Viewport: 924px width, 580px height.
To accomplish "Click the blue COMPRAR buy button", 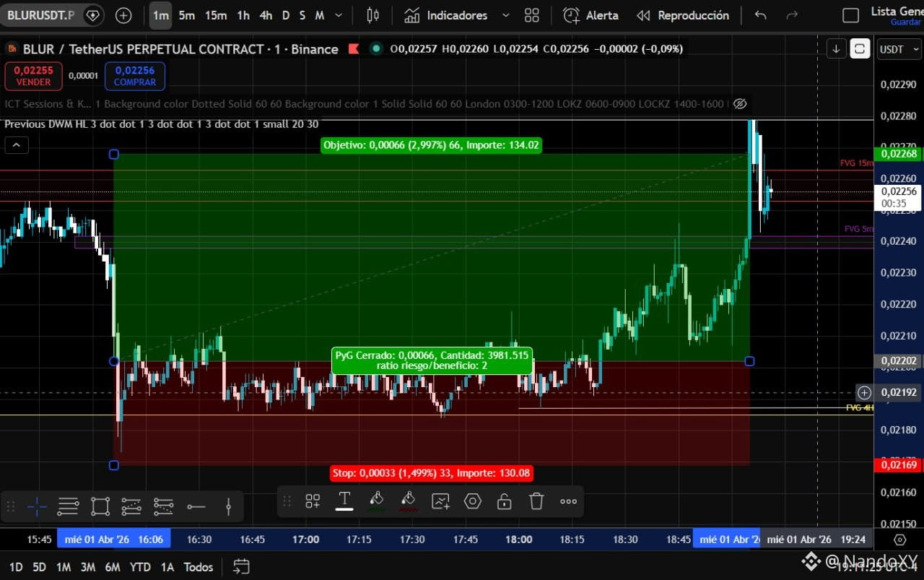I will pyautogui.click(x=135, y=76).
